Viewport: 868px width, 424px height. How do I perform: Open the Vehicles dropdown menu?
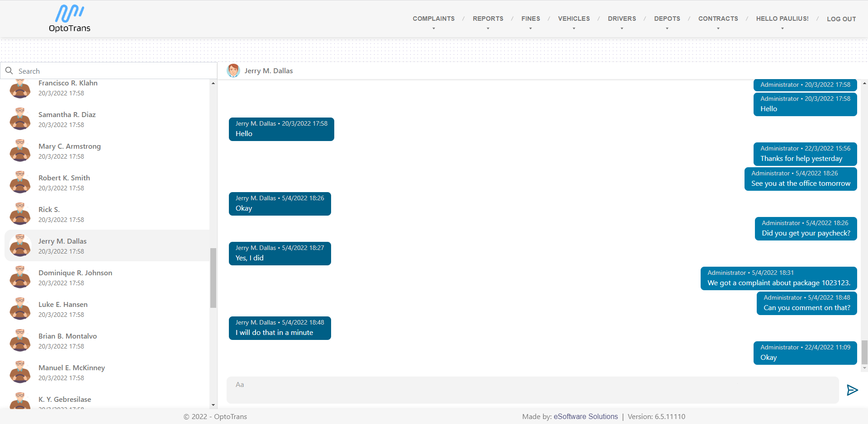coord(574,19)
